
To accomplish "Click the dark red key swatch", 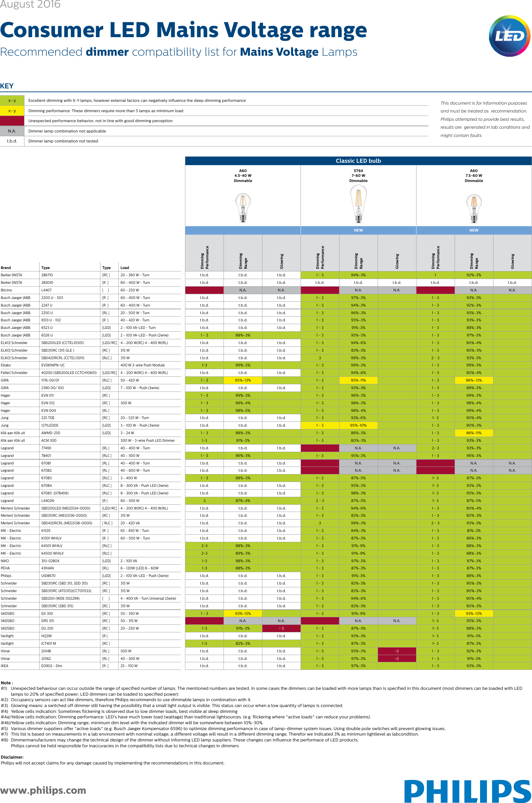I will click(12, 121).
